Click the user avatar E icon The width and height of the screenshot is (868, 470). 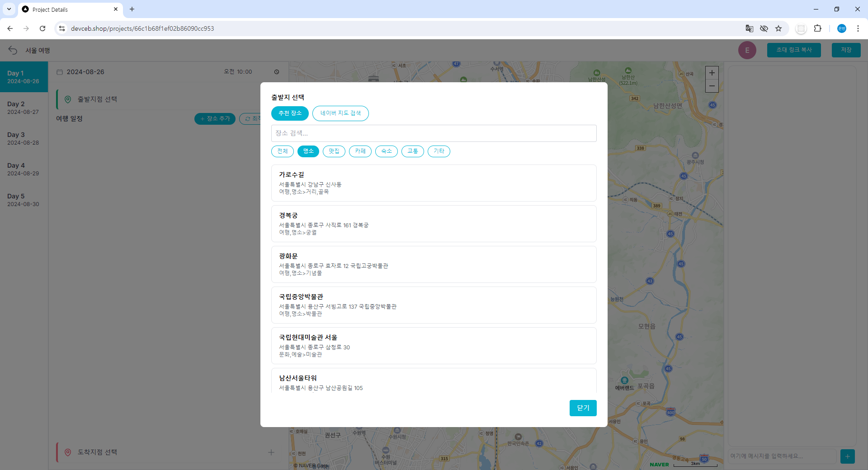pyautogui.click(x=747, y=50)
